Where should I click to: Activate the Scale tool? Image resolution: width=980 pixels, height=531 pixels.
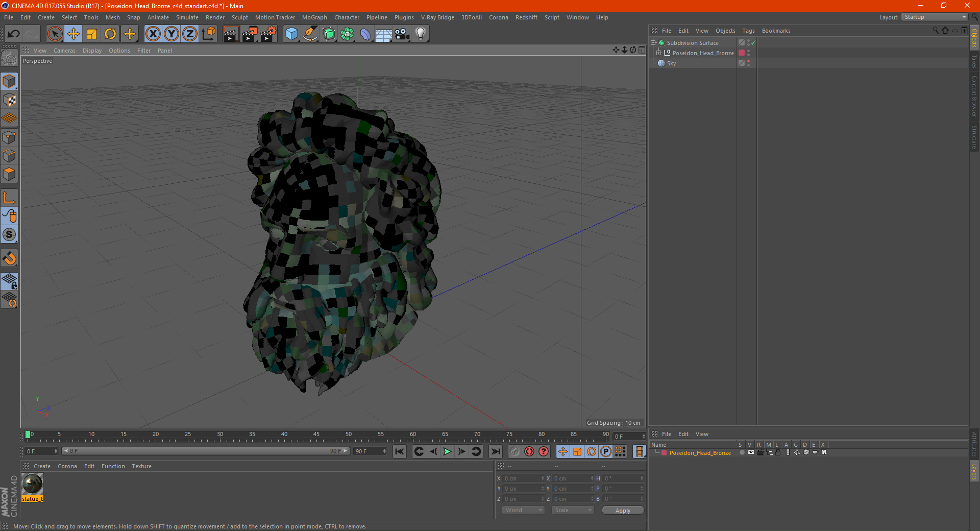coord(92,34)
